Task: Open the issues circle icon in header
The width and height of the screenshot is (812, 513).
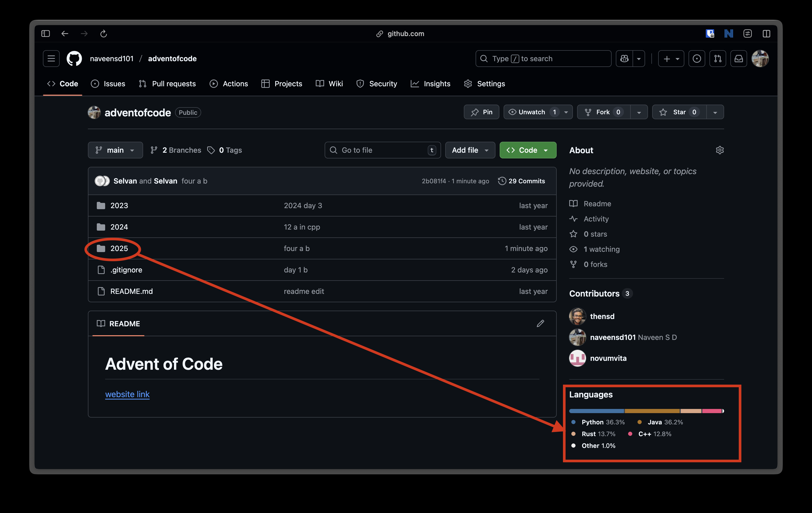Action: [697, 59]
